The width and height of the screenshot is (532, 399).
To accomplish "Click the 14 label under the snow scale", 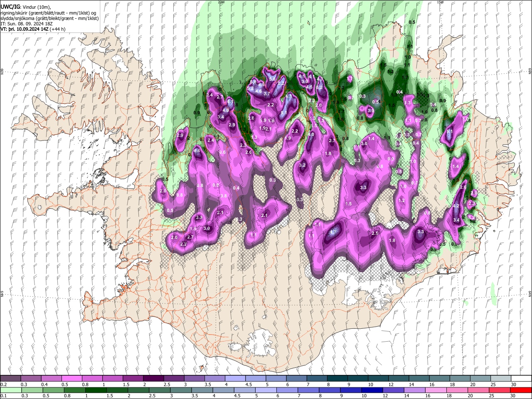I will coord(411,384).
